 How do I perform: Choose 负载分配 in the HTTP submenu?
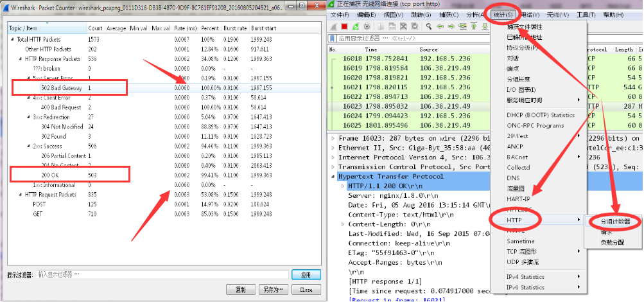(x=613, y=242)
